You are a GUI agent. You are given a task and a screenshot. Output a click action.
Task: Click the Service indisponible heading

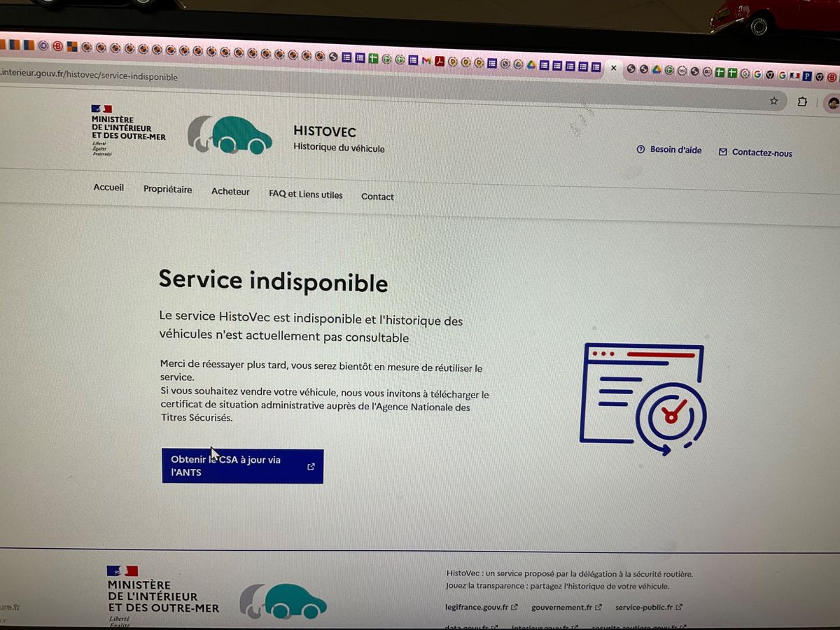tap(273, 281)
